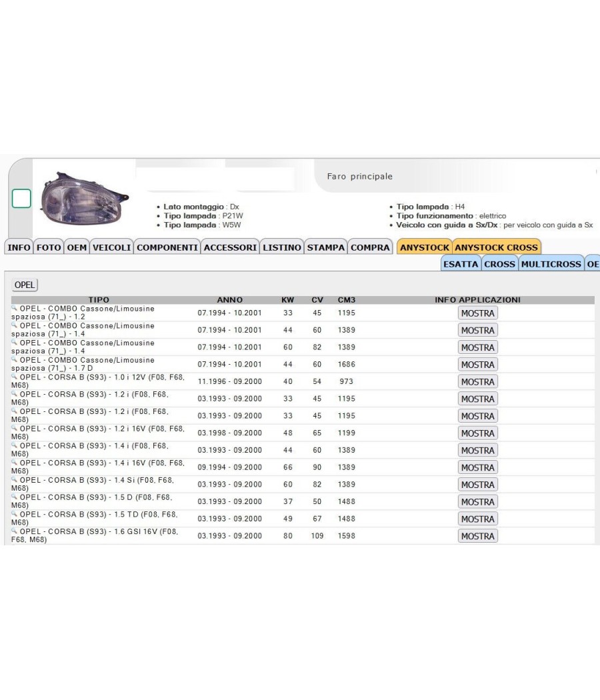Choose the CROSS sub-tab

pos(499,264)
